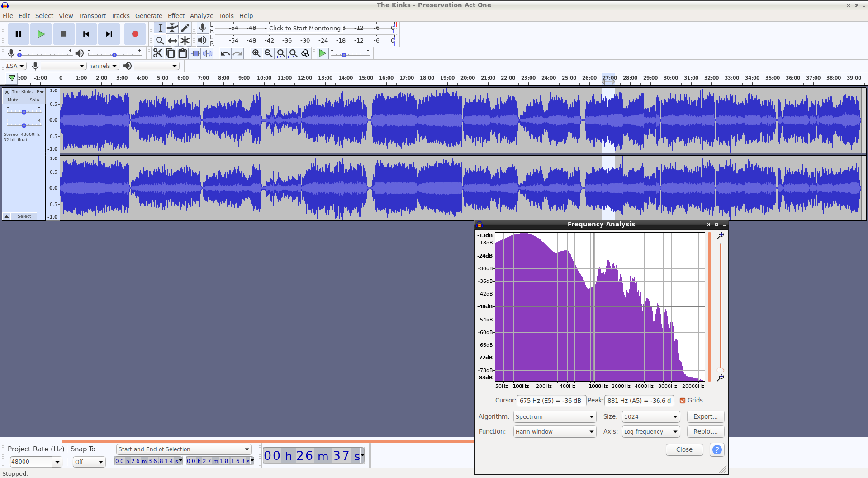Screen dimensions: 868x478
Task: Open the Function Hann window dropdown
Action: [x=555, y=432]
